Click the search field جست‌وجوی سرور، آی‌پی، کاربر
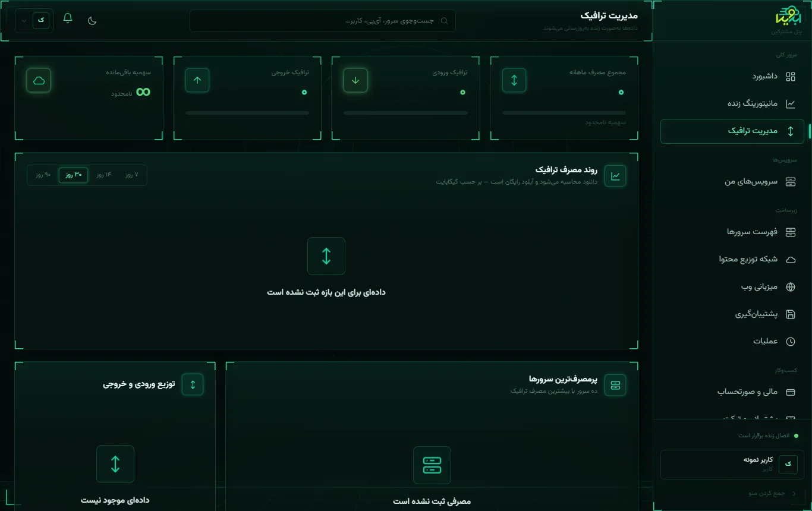Screen dimensions: 812x511 click(x=323, y=21)
